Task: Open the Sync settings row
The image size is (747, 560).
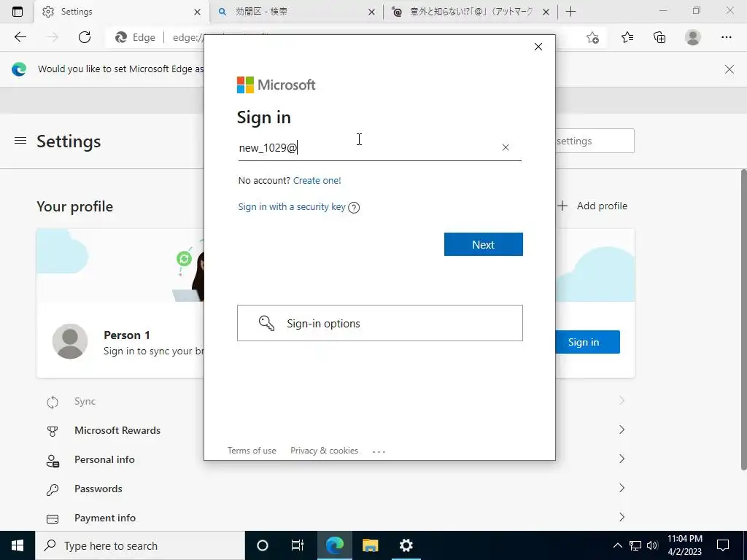Action: pyautogui.click(x=336, y=402)
